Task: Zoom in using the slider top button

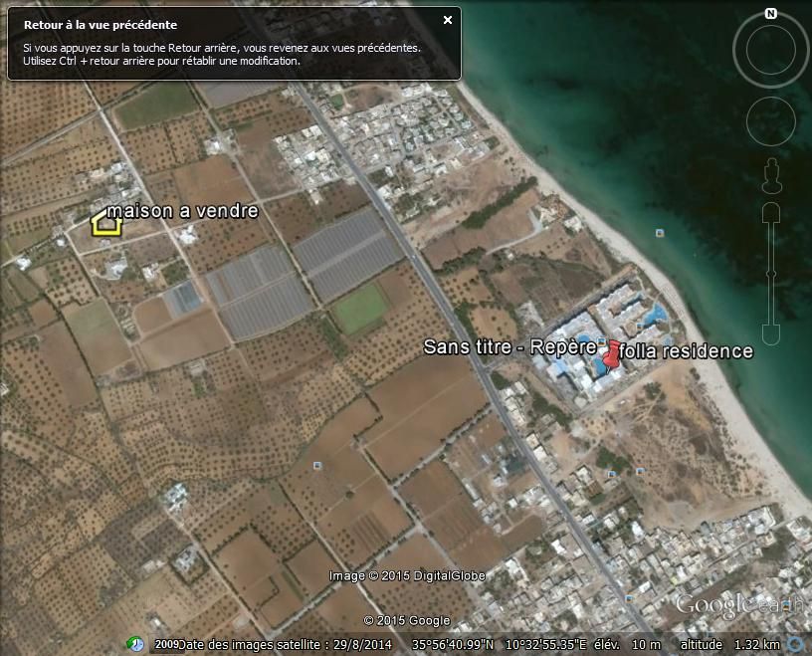Action: pyautogui.click(x=772, y=213)
